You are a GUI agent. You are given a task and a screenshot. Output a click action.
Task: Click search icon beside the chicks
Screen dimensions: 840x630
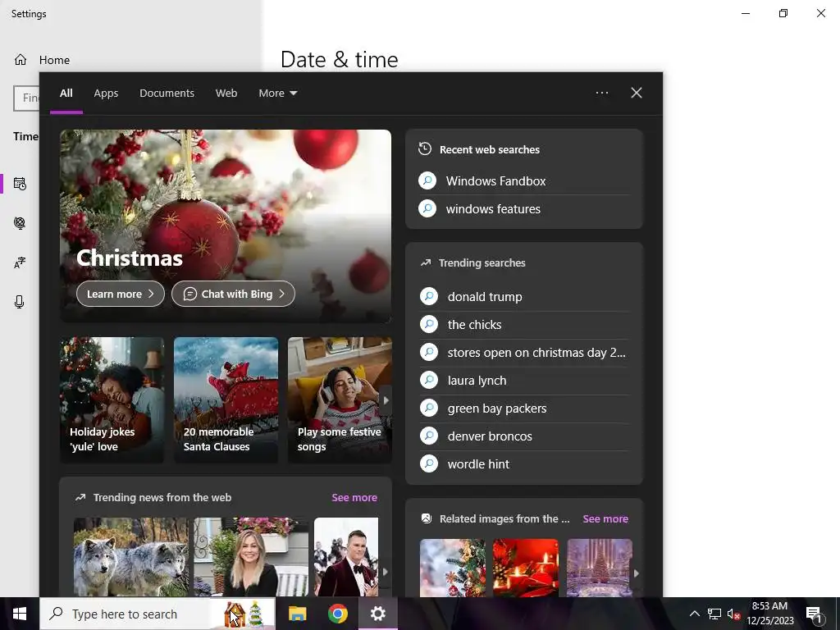pos(429,324)
